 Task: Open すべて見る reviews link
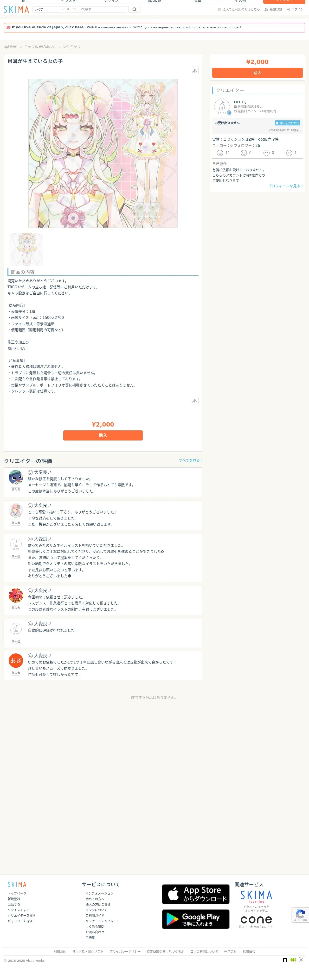click(191, 460)
